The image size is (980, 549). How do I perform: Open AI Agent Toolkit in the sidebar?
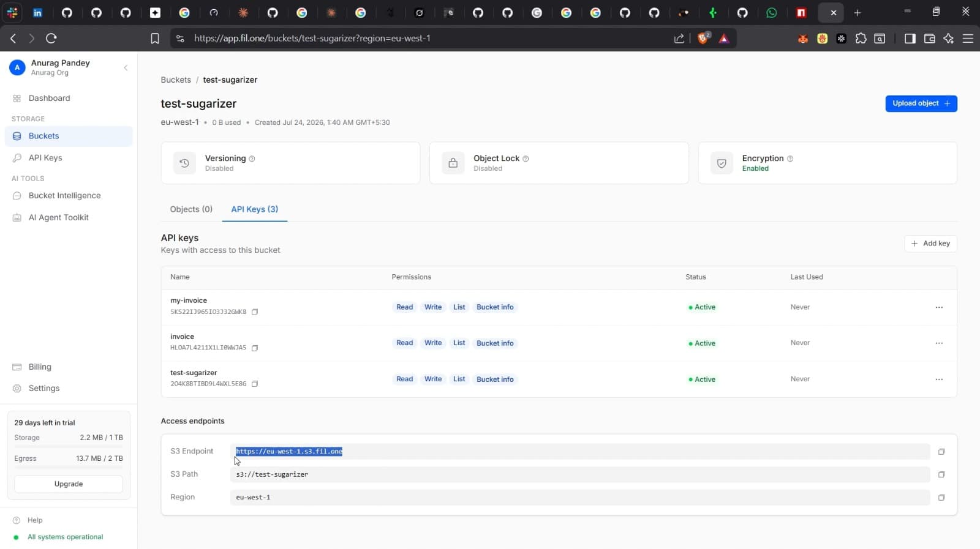[x=69, y=218]
